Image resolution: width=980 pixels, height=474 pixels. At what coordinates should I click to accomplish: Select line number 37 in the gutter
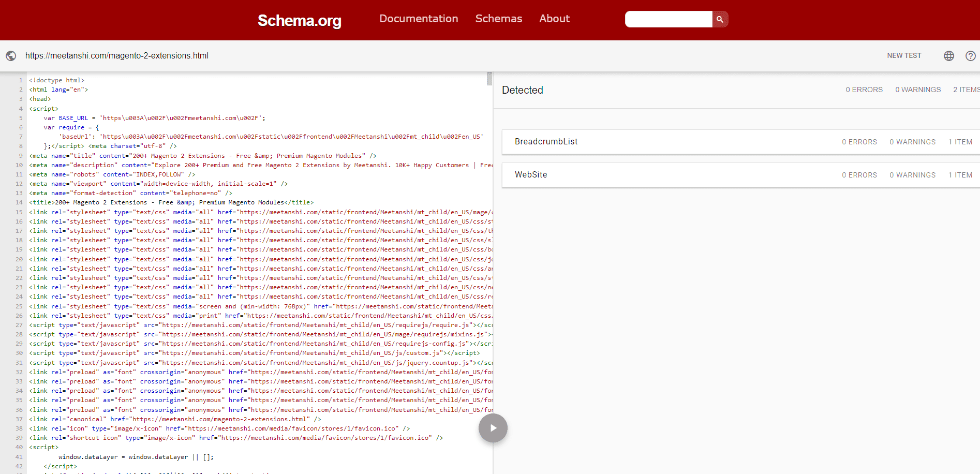[x=19, y=419]
